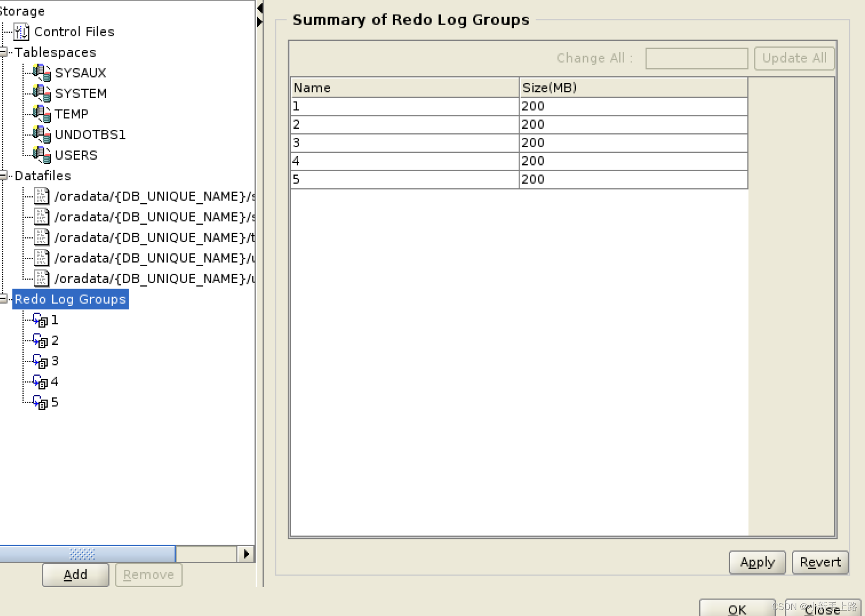The height and width of the screenshot is (616, 865).
Task: Select the UNDOTBS1 tablespace icon
Action: click(x=42, y=134)
